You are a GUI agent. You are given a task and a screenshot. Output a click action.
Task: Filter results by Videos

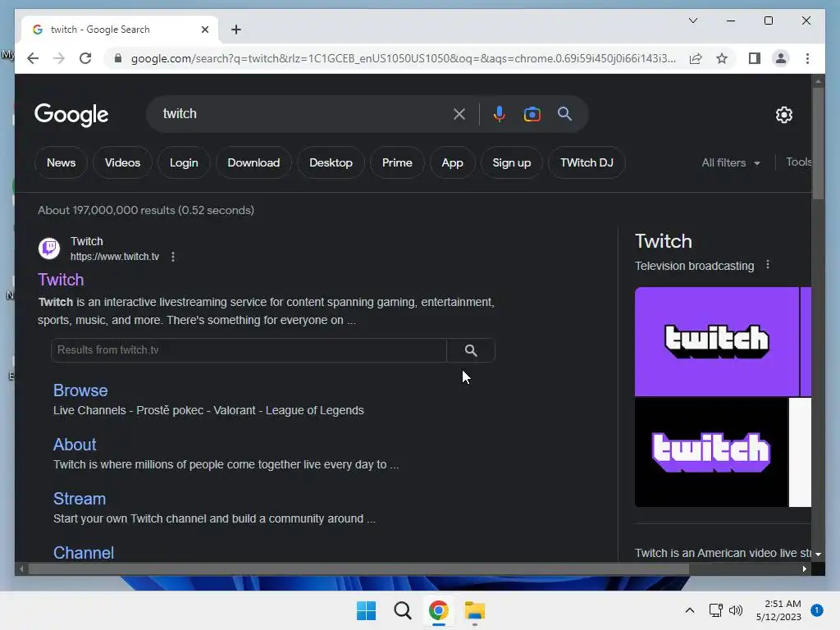click(x=123, y=163)
